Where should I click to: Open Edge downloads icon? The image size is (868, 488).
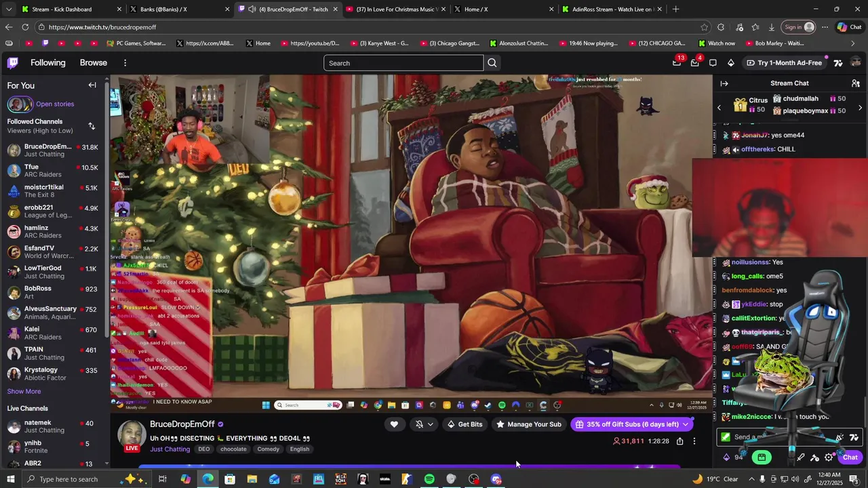click(772, 27)
